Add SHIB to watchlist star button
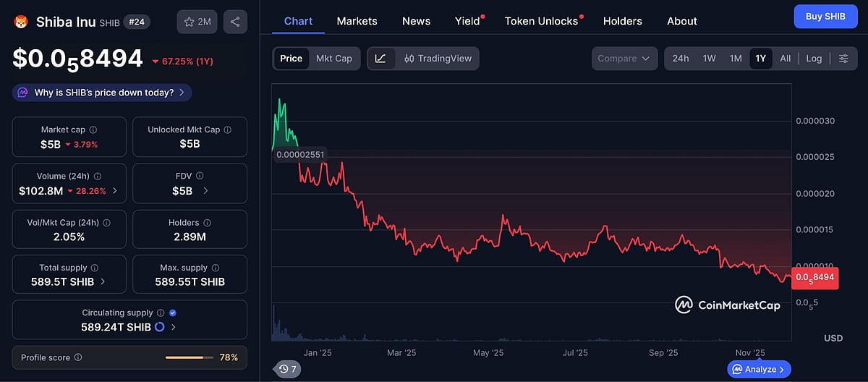 [197, 22]
